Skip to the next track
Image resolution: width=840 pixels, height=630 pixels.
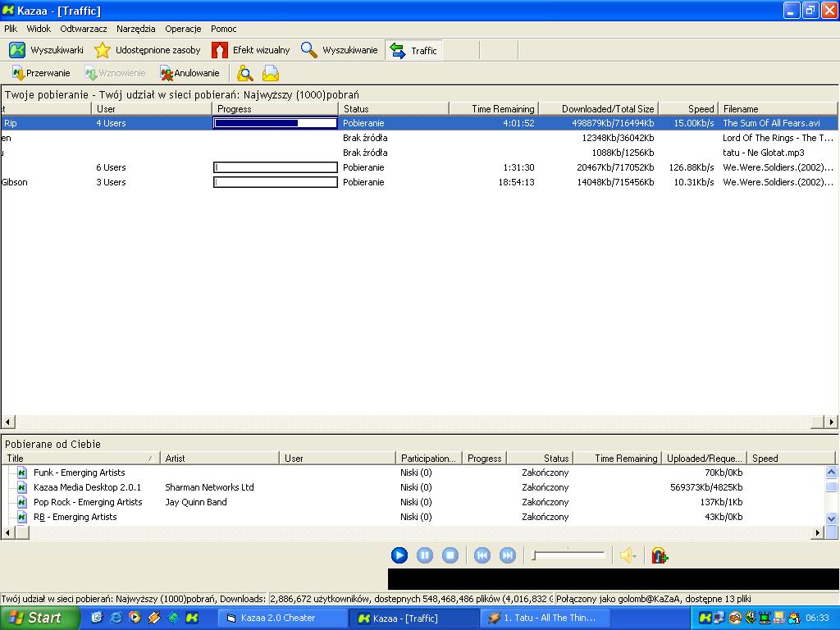pyautogui.click(x=508, y=555)
